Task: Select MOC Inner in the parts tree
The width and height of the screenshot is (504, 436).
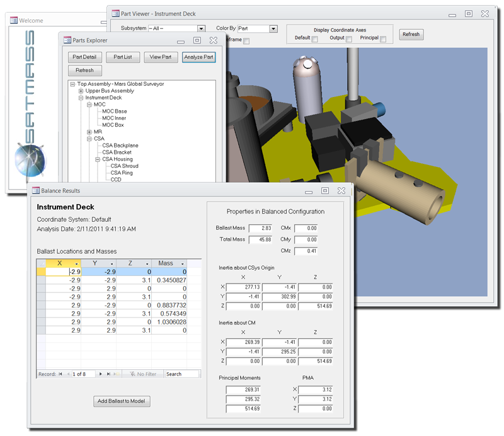Action: (x=114, y=118)
